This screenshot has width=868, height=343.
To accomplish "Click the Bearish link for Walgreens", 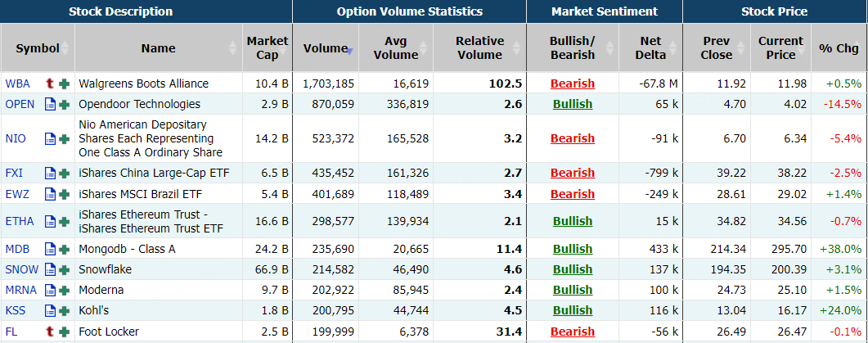I will point(573,83).
